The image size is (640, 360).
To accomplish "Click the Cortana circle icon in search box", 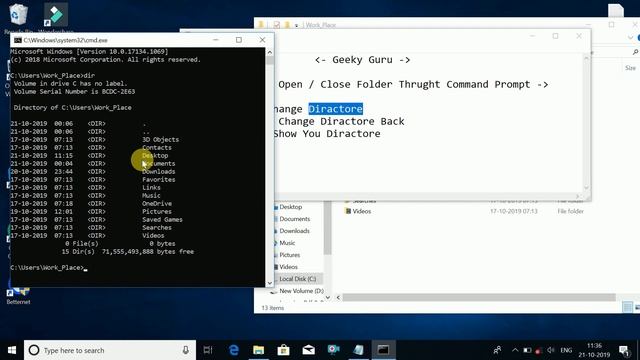I will 34,350.
